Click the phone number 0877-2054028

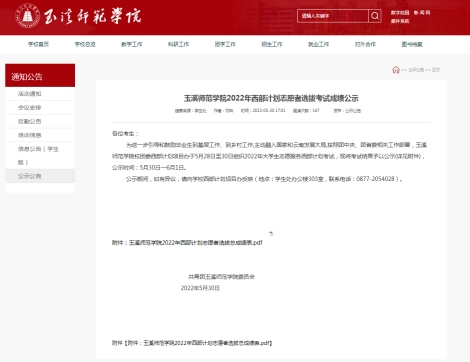click(375, 179)
